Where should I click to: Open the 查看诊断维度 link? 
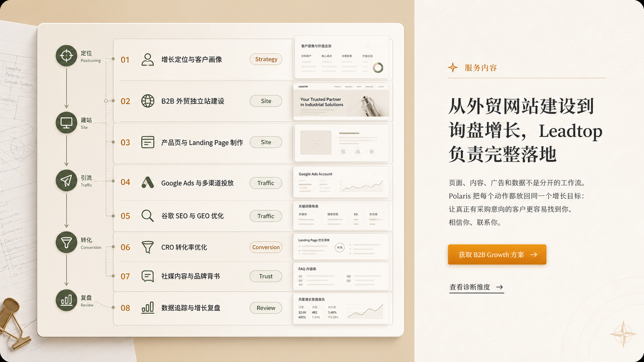point(476,287)
